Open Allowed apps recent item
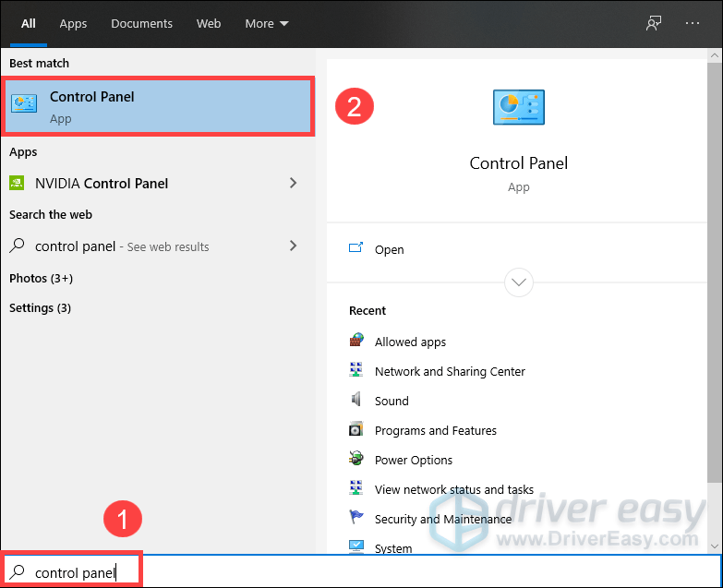723x588 pixels. [x=410, y=342]
